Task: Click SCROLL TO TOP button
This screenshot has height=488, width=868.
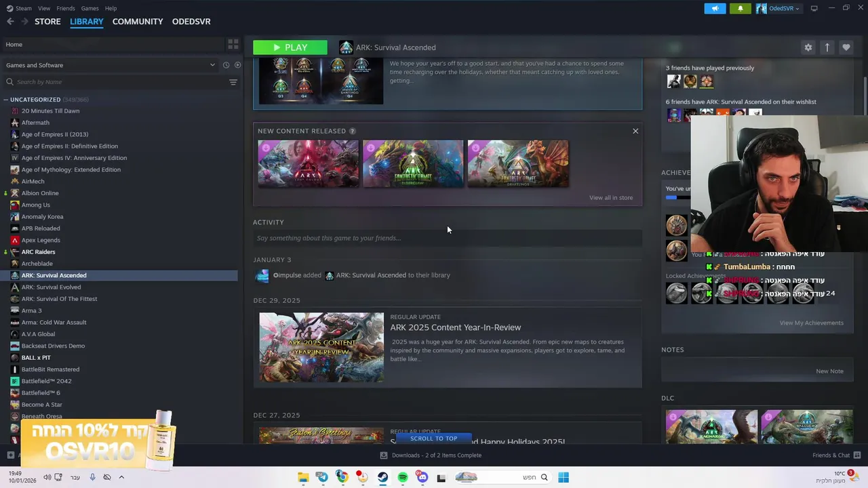Action: (433, 439)
